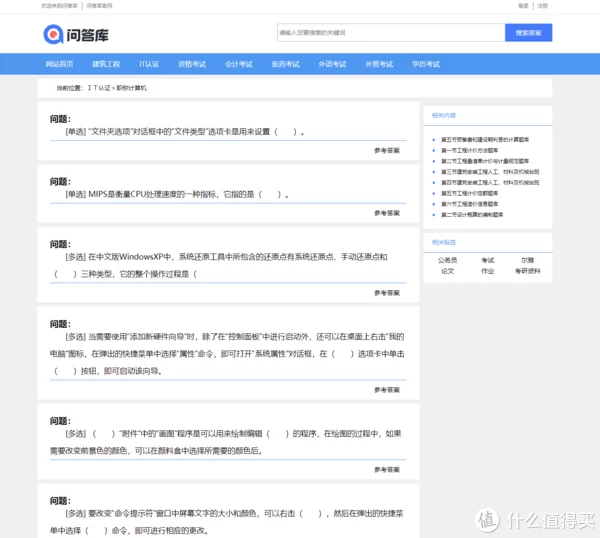The width and height of the screenshot is (600, 538).
Task: Open the 会计考试 navigation tab
Action: tap(239, 64)
